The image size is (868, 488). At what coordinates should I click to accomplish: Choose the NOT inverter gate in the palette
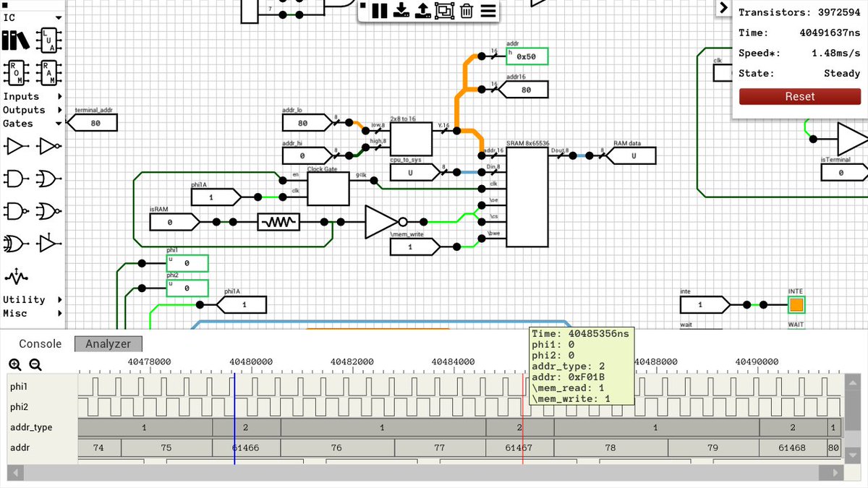(48, 147)
